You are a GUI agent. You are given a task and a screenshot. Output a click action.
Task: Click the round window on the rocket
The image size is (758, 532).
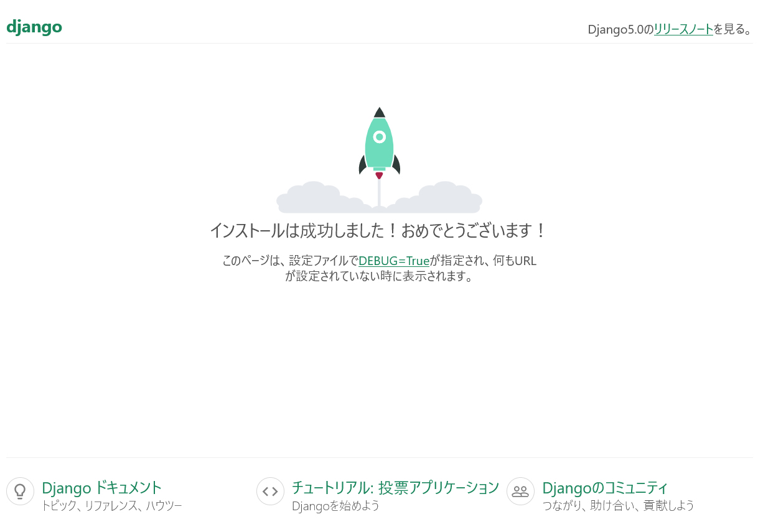click(379, 137)
